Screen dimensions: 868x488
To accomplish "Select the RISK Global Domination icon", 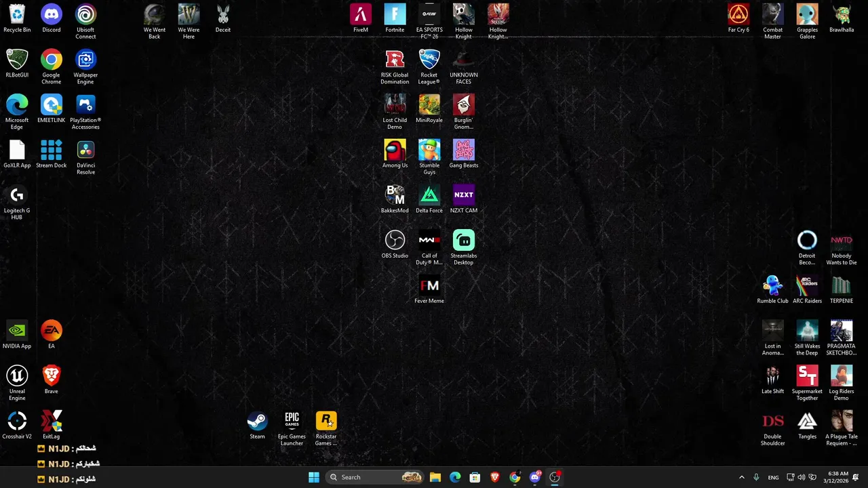I will click(395, 67).
